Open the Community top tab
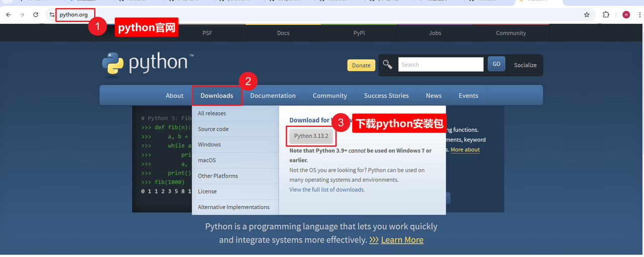The image size is (644, 257). 511,33
